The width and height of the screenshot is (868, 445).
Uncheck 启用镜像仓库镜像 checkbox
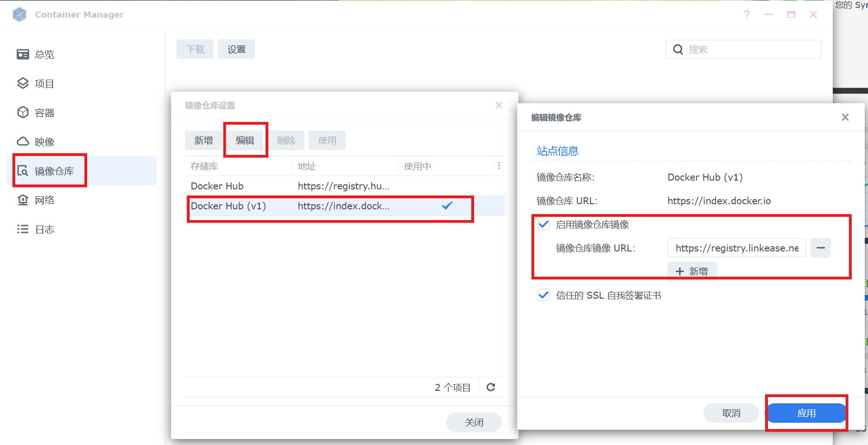coord(544,225)
